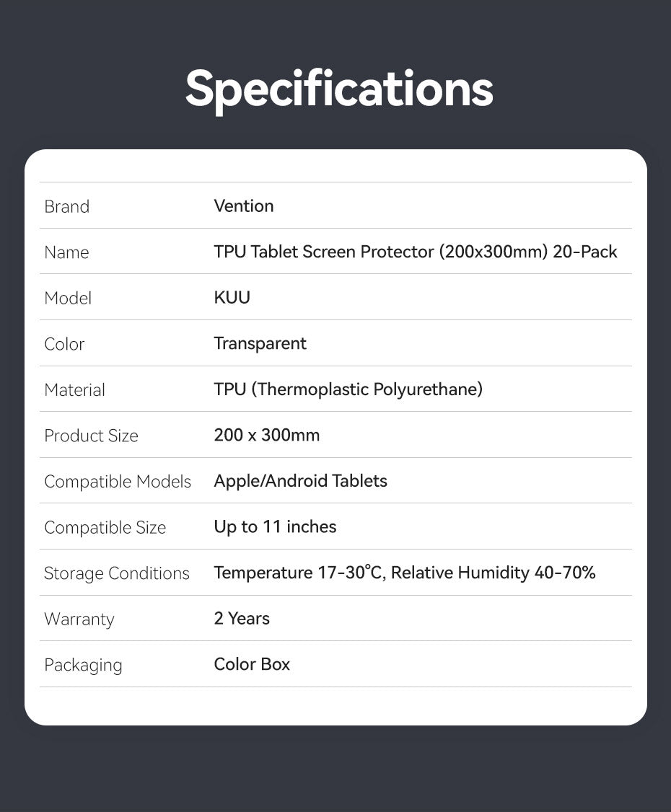Click the Specifications heading
This screenshot has height=812, width=671.
point(339,91)
